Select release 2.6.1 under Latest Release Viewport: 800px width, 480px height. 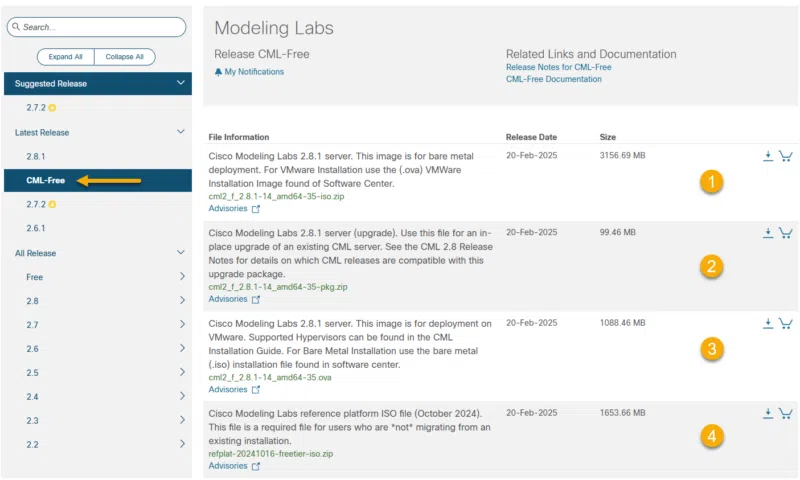[37, 228]
